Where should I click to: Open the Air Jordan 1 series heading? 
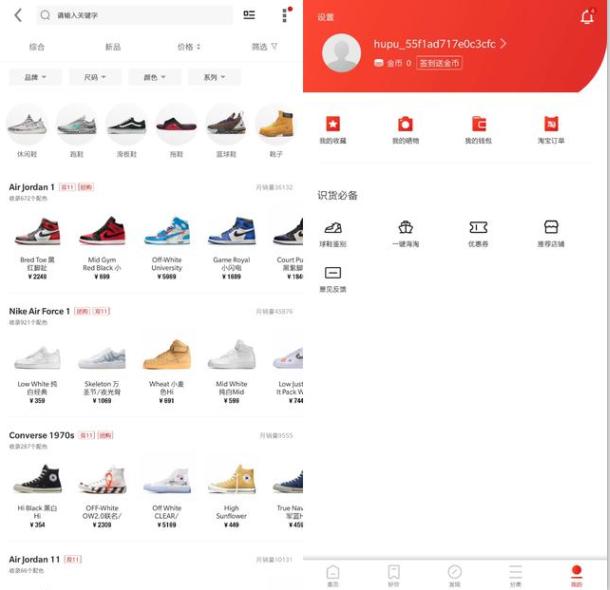[32, 187]
